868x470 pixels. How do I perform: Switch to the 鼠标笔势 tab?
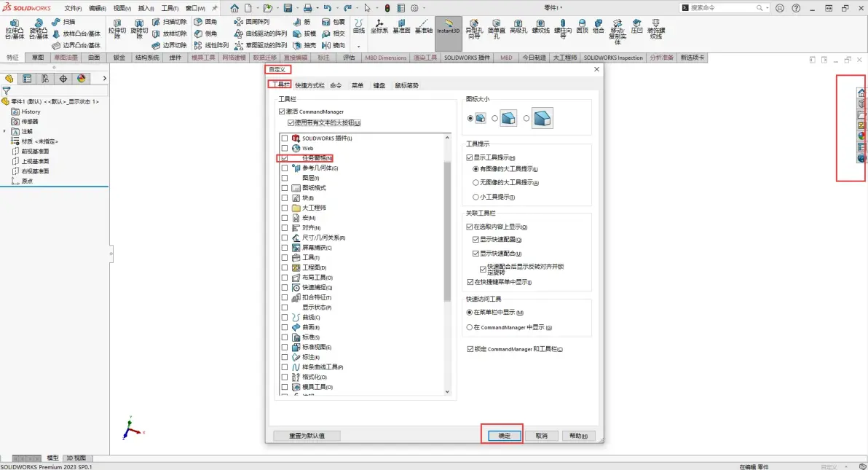(x=406, y=85)
